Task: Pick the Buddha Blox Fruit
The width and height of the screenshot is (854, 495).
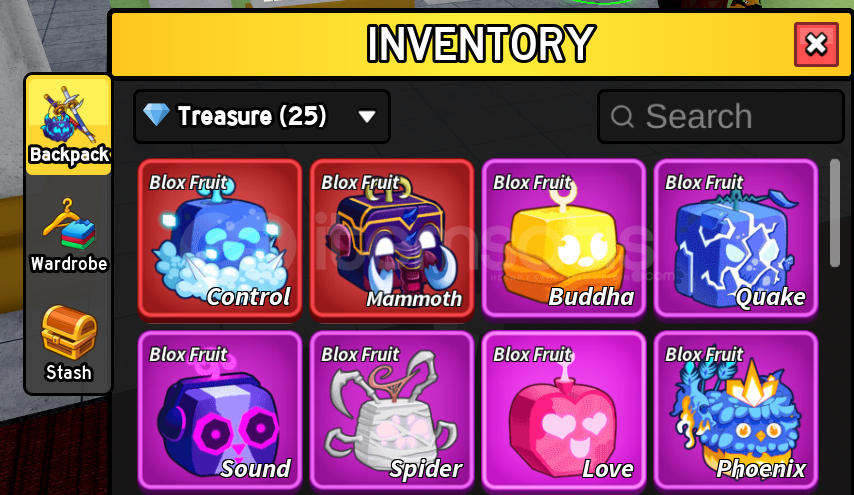Action: click(x=564, y=238)
